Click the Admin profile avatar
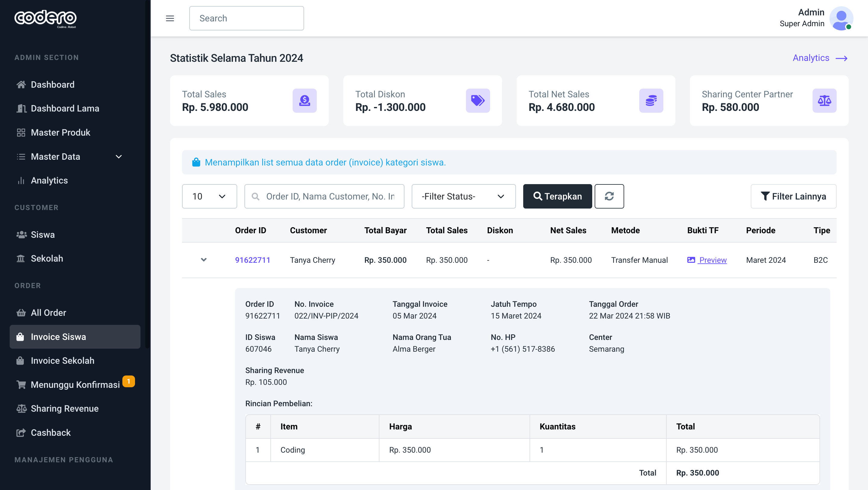 [x=841, y=18]
